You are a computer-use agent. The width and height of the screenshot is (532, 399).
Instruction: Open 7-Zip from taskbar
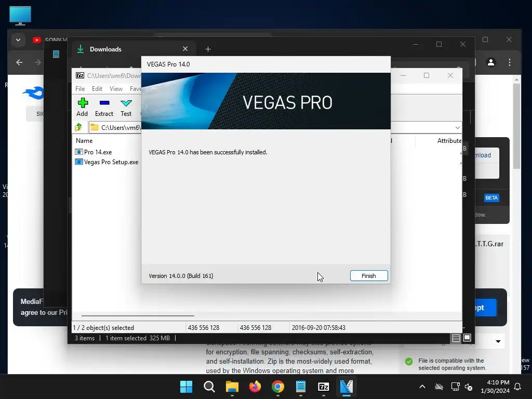(x=324, y=387)
